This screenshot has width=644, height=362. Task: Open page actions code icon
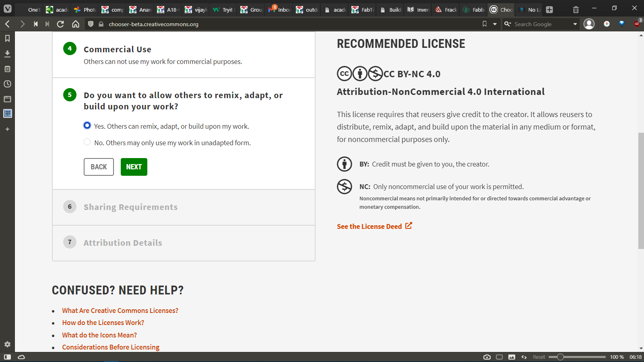(x=524, y=357)
